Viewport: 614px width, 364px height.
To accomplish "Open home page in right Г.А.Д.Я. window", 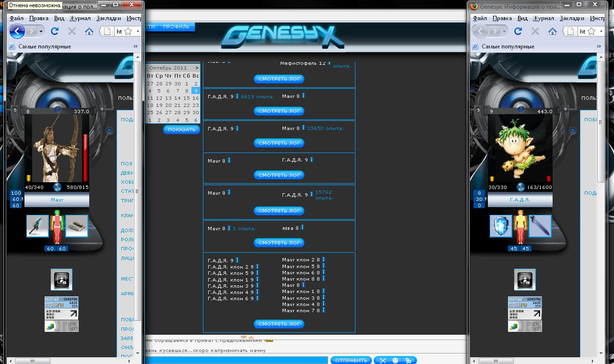I will pos(553,32).
